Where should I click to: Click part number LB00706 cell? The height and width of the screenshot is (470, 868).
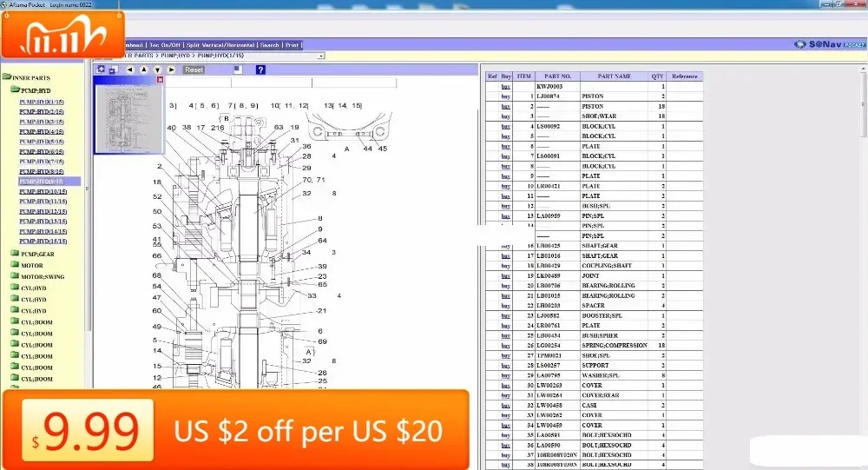point(557,286)
